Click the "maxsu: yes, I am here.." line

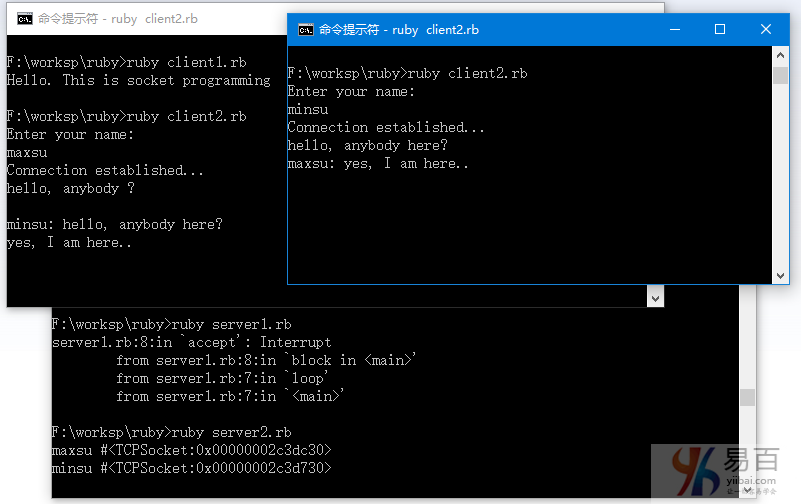378,164
